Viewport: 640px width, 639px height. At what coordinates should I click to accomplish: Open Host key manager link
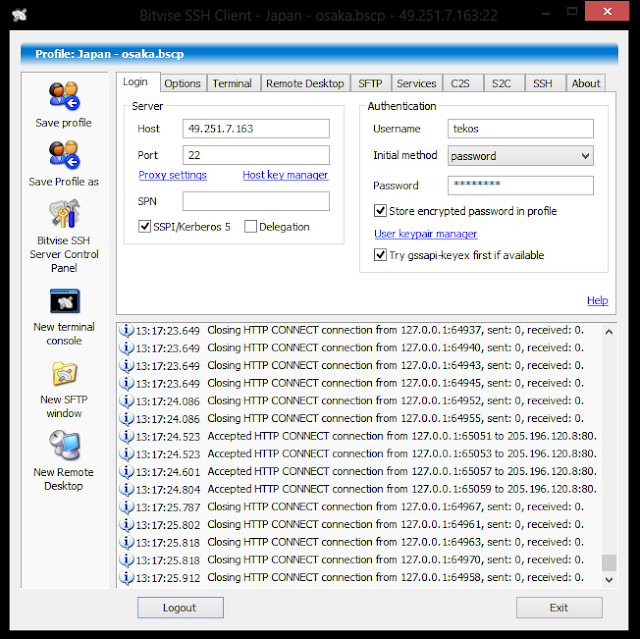[x=285, y=175]
